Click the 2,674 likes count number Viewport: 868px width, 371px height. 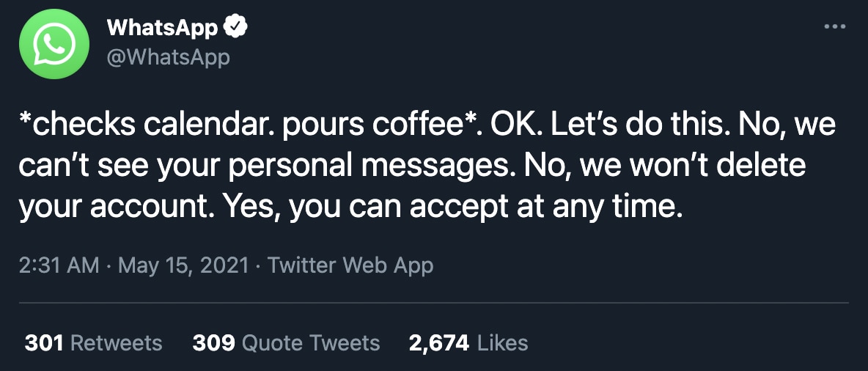[439, 342]
